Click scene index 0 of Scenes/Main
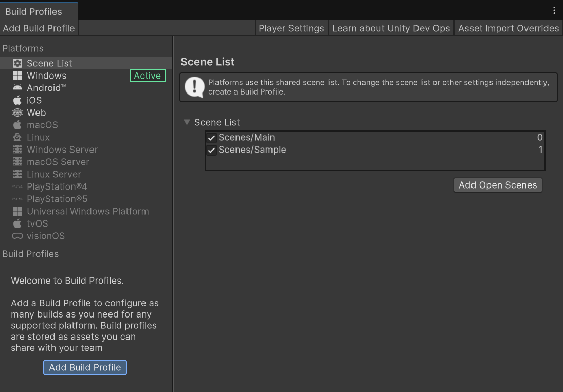This screenshot has height=392, width=563. coord(540,137)
